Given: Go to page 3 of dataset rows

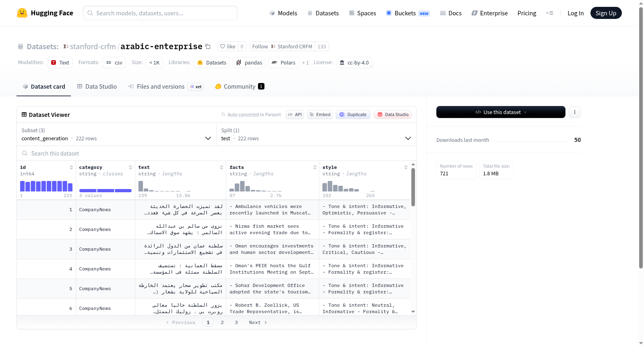Looking at the screenshot, I should pyautogui.click(x=236, y=322).
